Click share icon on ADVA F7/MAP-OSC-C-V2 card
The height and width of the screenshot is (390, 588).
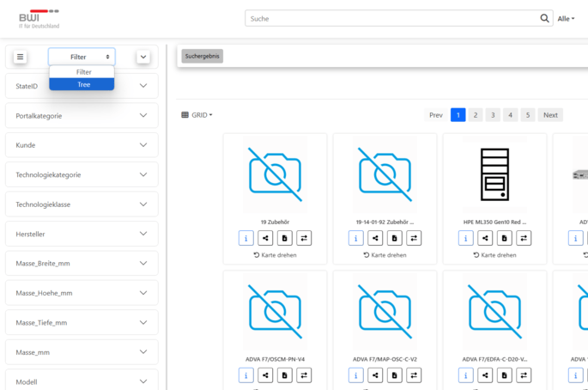[x=375, y=375]
